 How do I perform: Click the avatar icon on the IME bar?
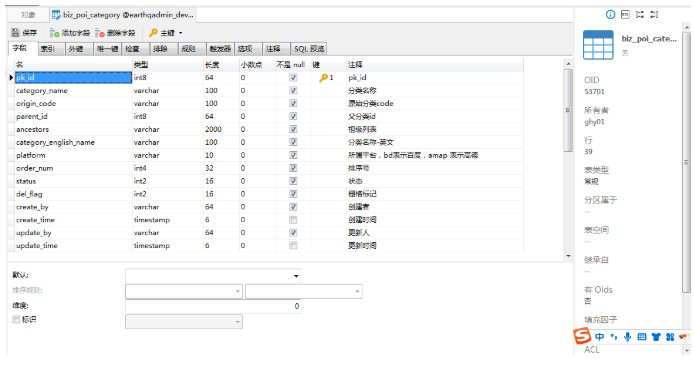pyautogui.click(x=683, y=337)
